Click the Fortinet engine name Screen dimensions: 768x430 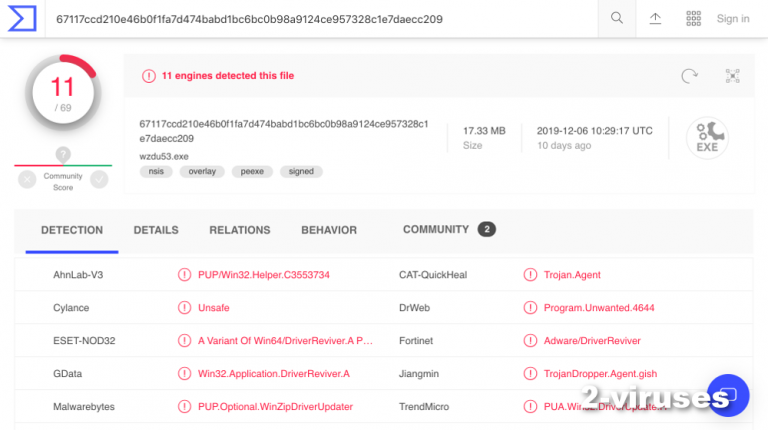(416, 340)
